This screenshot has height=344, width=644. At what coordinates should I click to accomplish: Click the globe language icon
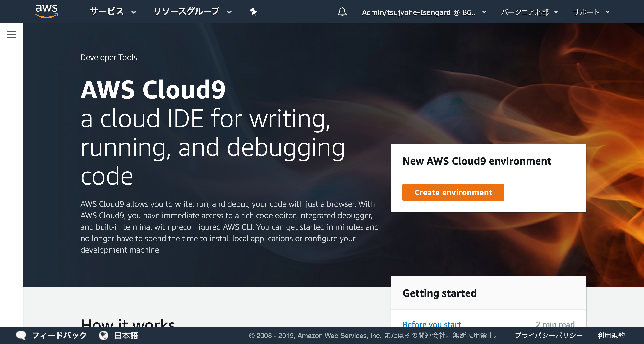point(103,335)
